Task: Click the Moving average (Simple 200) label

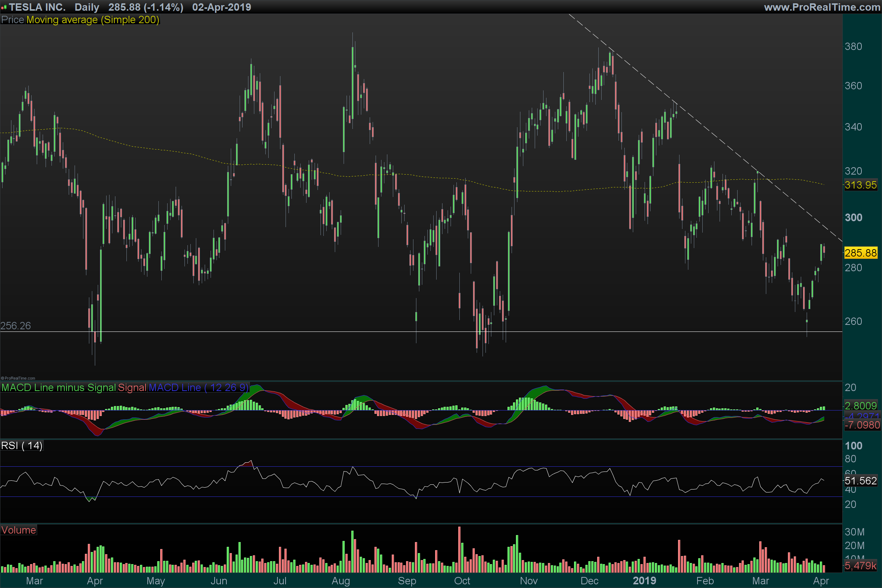Action: click(x=93, y=20)
